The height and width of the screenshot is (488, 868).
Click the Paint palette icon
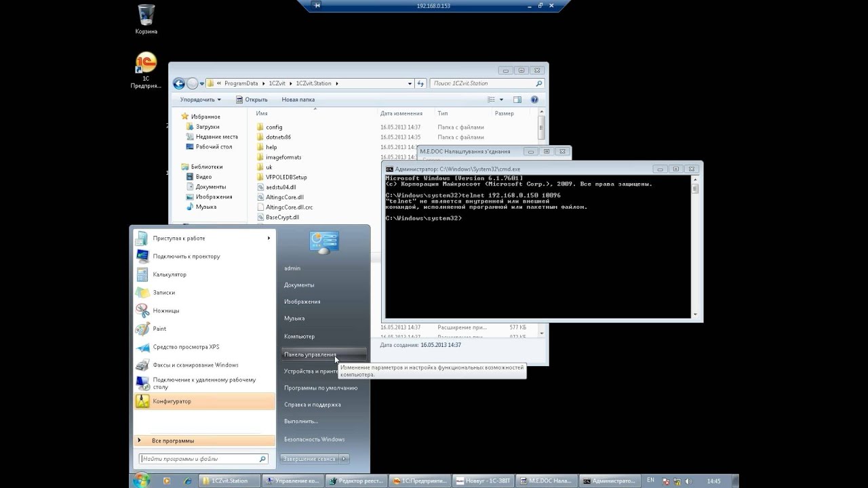click(x=142, y=329)
